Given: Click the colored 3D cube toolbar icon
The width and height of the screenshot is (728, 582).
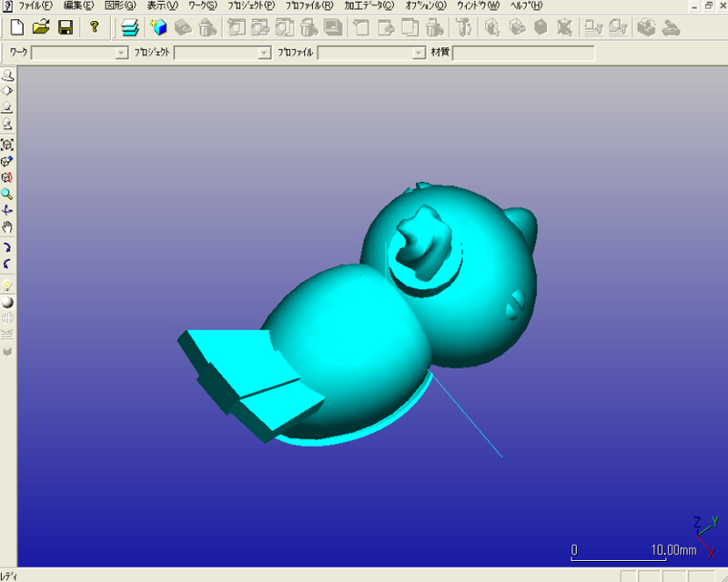Looking at the screenshot, I should (x=159, y=27).
